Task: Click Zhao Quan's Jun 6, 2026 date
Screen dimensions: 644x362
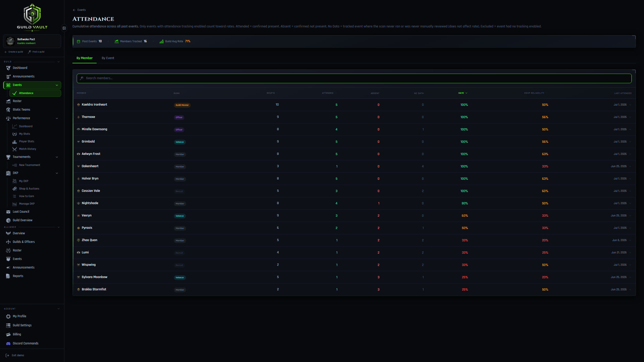Action: point(619,240)
